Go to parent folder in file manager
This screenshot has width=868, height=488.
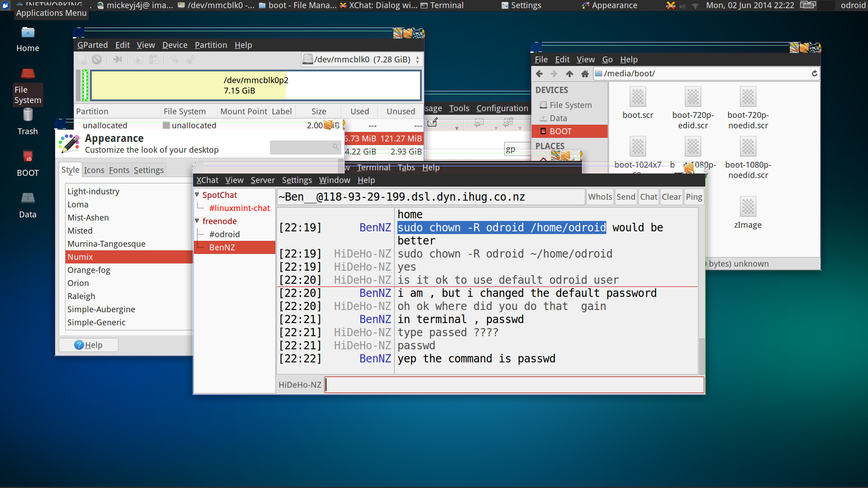click(x=569, y=74)
